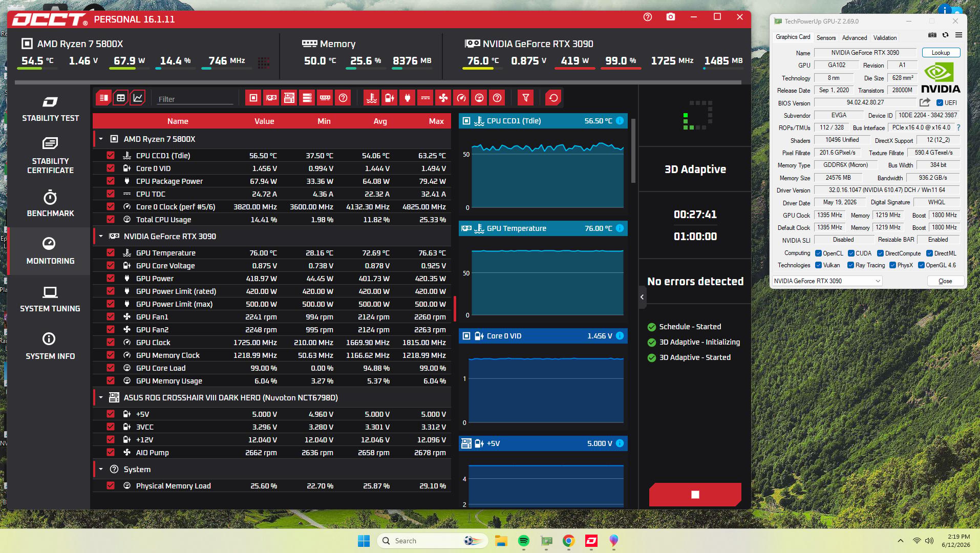Share BIOS version via export icon
This screenshot has width=980, height=553.
click(925, 102)
